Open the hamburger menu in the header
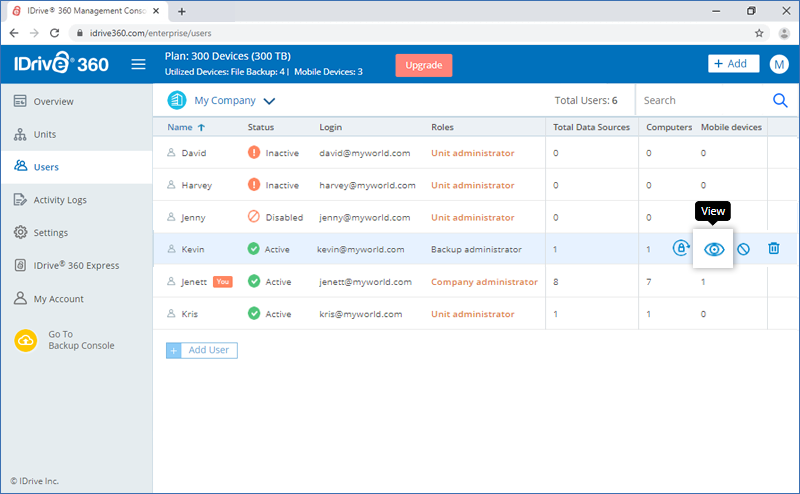800x494 pixels. pyautogui.click(x=138, y=64)
